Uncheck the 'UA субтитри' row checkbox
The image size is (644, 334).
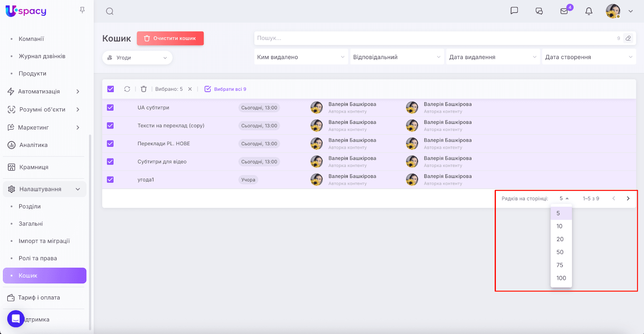110,107
